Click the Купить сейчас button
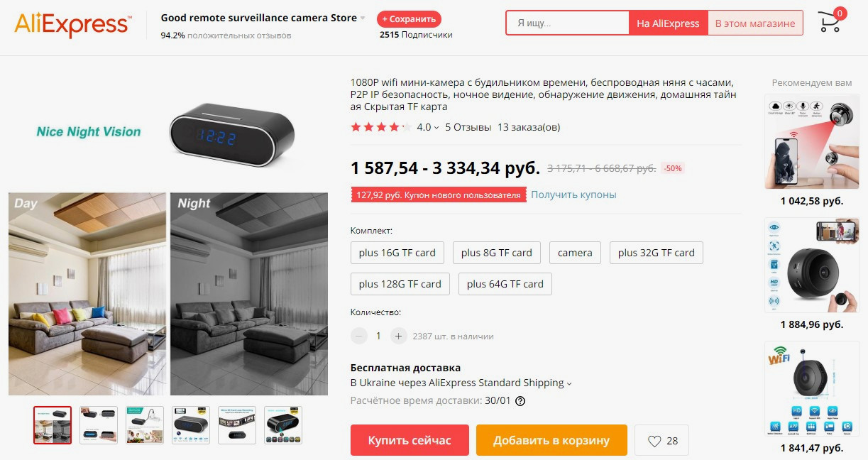The height and width of the screenshot is (460, 868). [x=410, y=440]
